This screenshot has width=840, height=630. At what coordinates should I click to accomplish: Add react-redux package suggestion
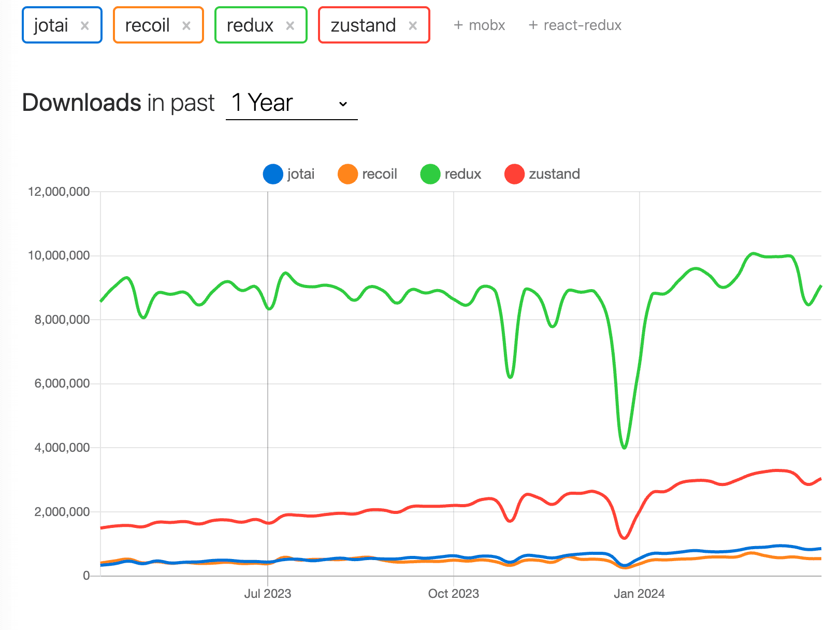point(575,25)
